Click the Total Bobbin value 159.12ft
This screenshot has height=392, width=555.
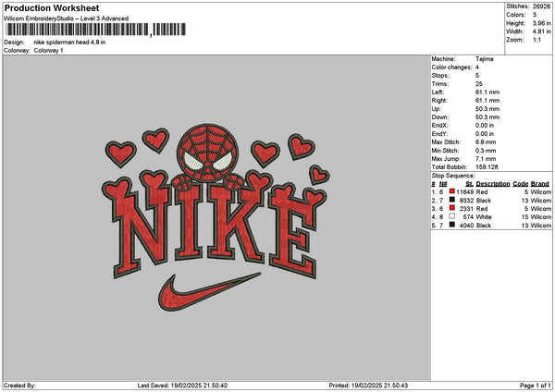pyautogui.click(x=487, y=167)
